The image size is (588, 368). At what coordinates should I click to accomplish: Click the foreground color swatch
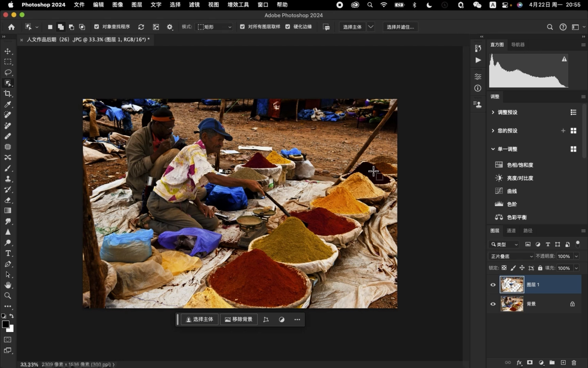pos(5,324)
